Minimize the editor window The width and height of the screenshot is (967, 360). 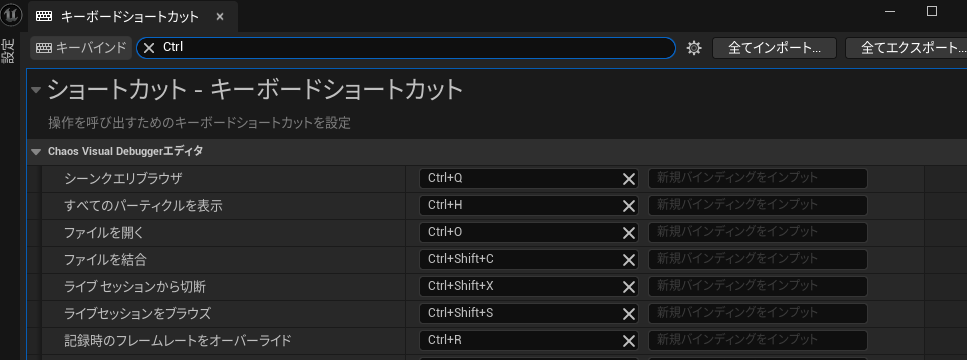889,11
